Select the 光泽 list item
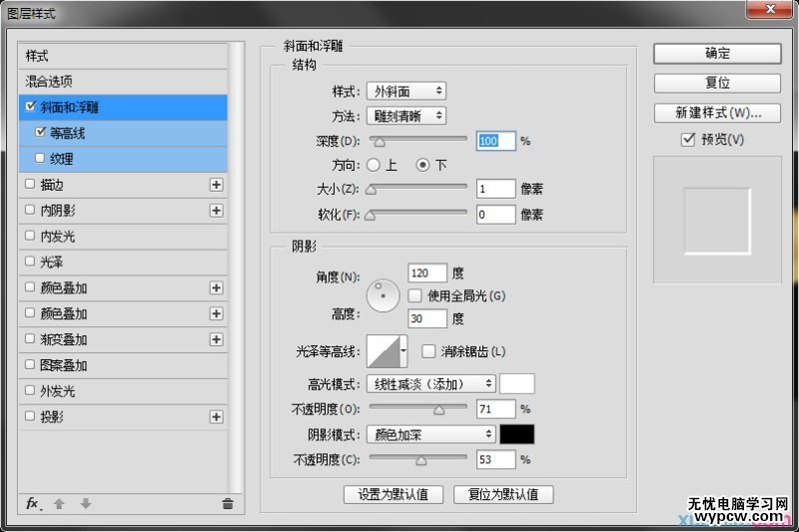The width and height of the screenshot is (799, 532). 123,263
